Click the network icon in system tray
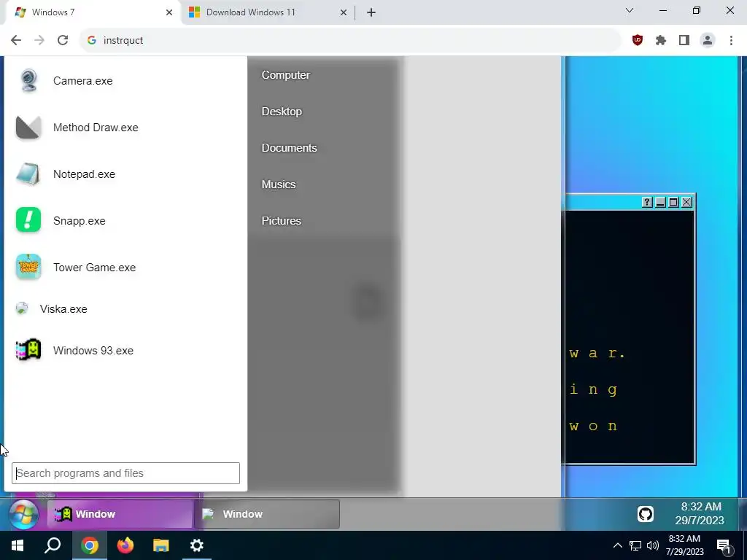Screen dimensions: 747x560 click(635, 545)
